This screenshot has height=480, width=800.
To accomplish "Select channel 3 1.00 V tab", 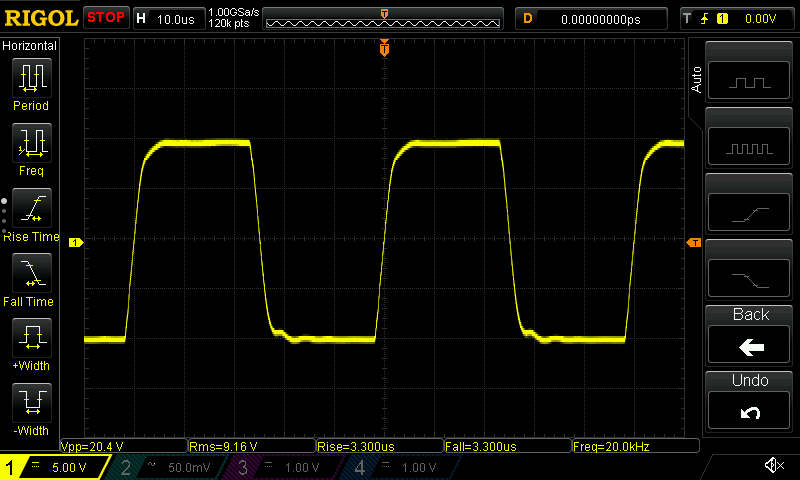I will click(286, 467).
